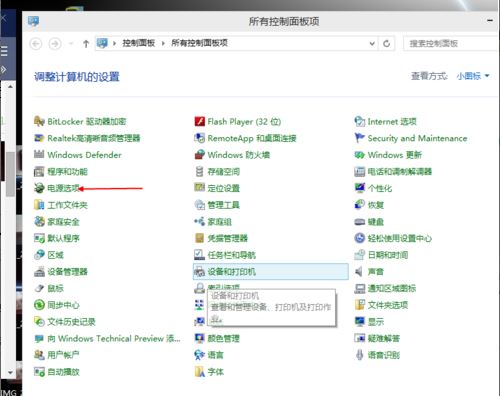Open 定位设置 icon
Screen dimensions: 500x396
[x=199, y=188]
